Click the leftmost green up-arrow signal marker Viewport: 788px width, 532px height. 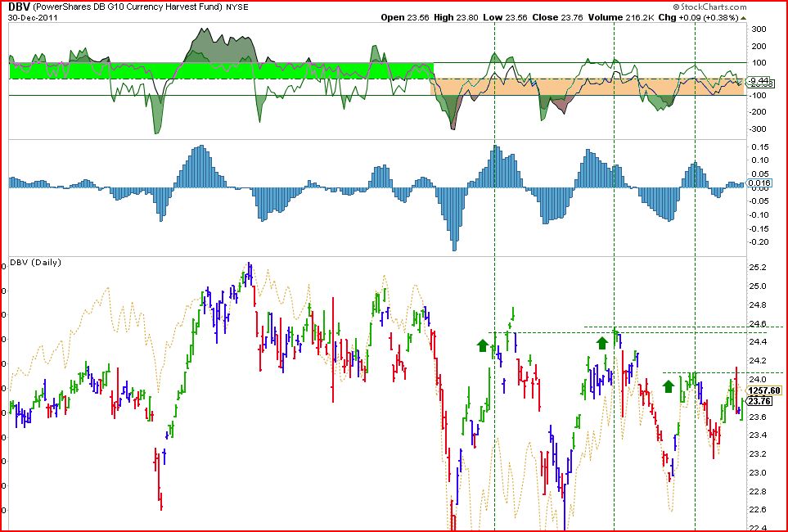pyautogui.click(x=483, y=345)
